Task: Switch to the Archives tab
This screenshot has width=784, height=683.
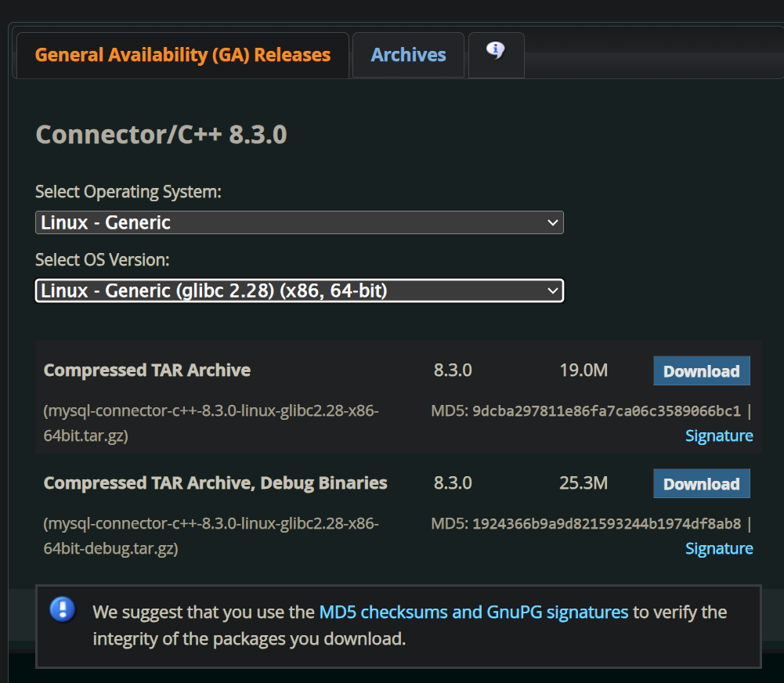Action: pos(408,55)
